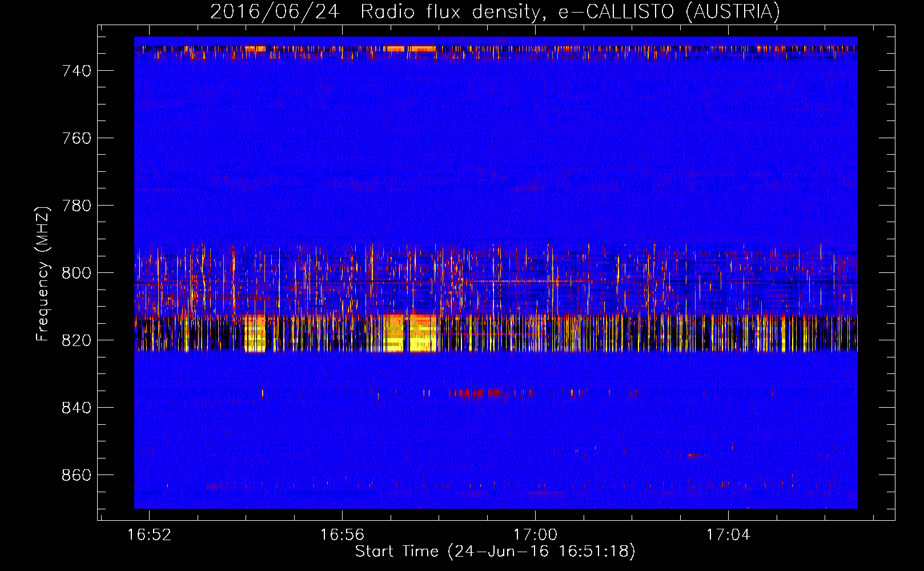Click the 820 frequency tick label
This screenshot has height=571, width=924.
77,340
